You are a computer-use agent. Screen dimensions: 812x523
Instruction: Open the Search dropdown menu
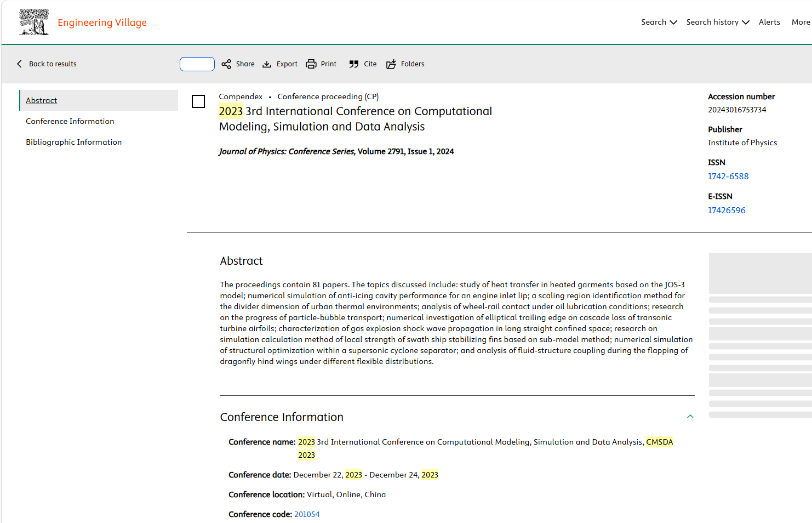659,22
